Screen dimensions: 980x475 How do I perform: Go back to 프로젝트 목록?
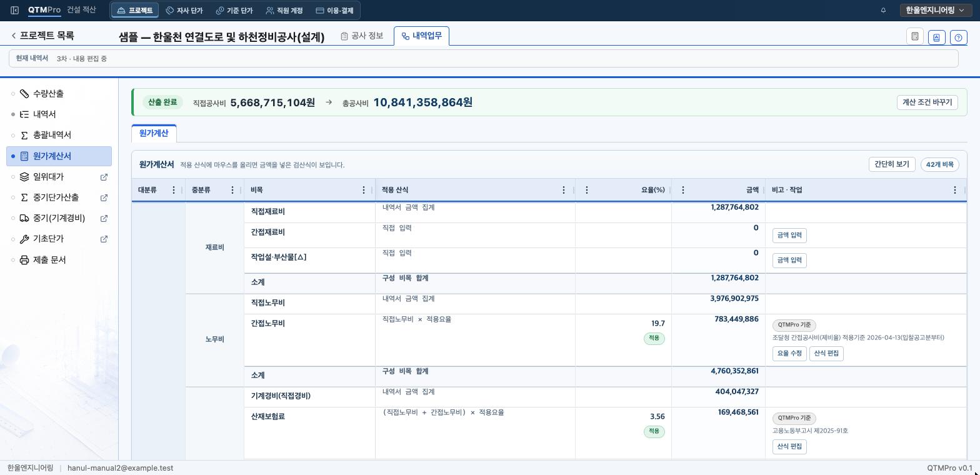[42, 36]
